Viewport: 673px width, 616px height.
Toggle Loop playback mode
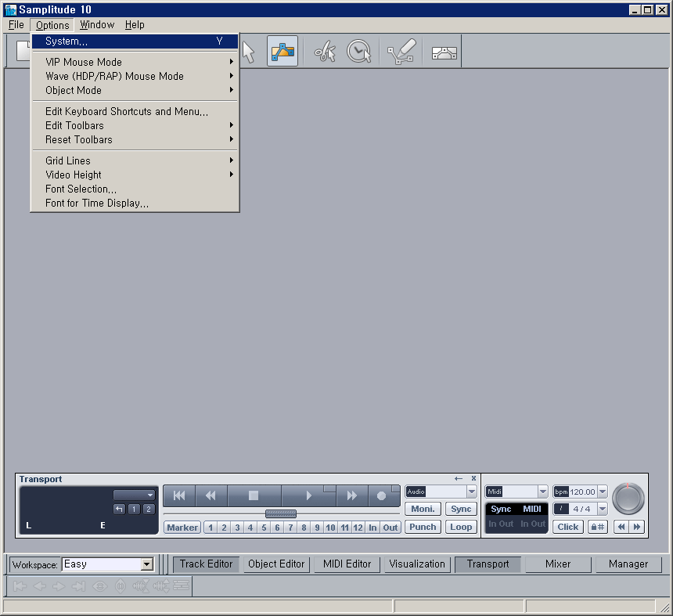(x=461, y=527)
